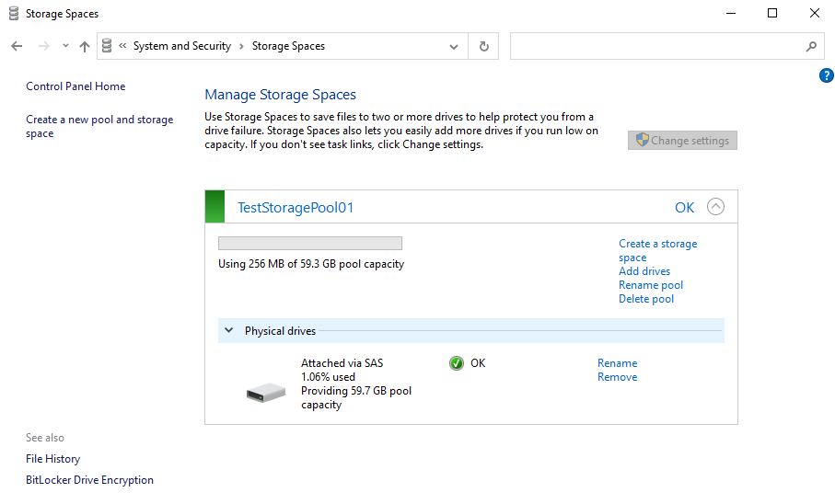Click the physical drive disk icon
Viewport: 835px width, 504px height.
266,393
